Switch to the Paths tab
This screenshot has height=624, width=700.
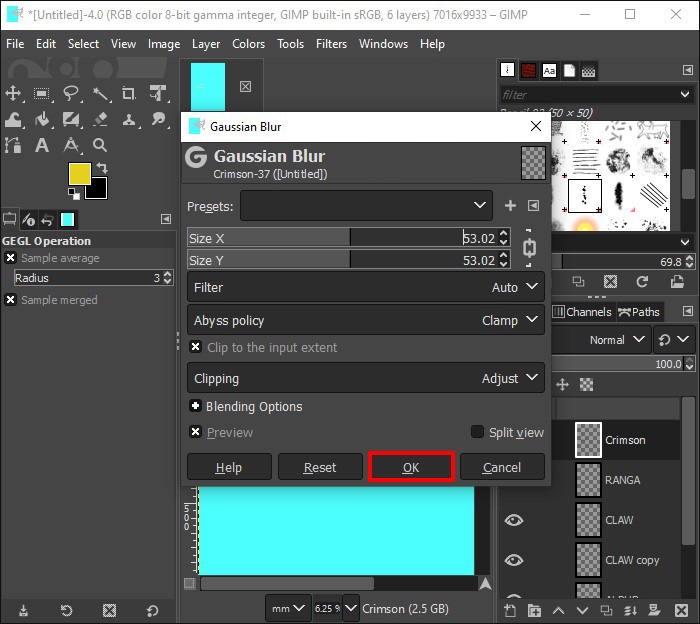639,312
